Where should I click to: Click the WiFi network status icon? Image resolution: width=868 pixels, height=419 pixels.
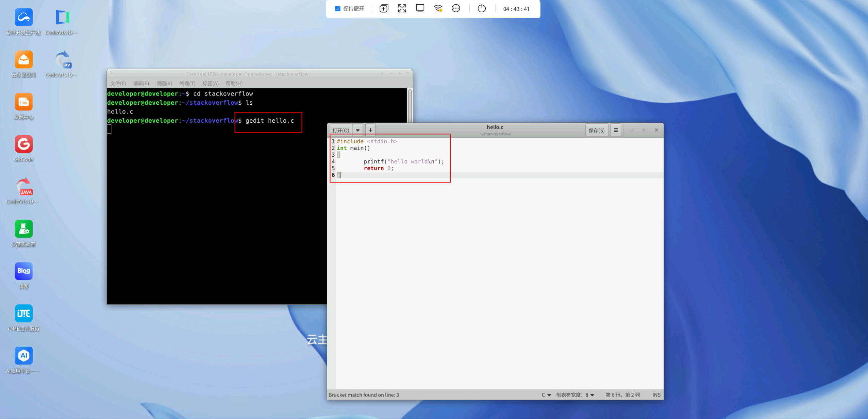click(x=438, y=8)
